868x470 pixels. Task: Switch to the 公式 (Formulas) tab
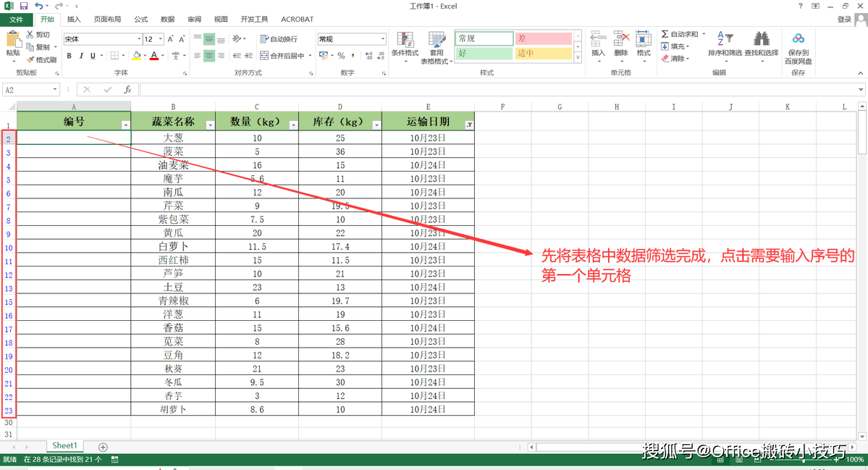141,20
